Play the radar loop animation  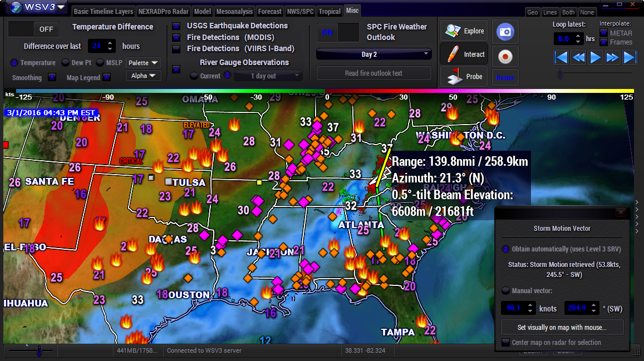(596, 57)
